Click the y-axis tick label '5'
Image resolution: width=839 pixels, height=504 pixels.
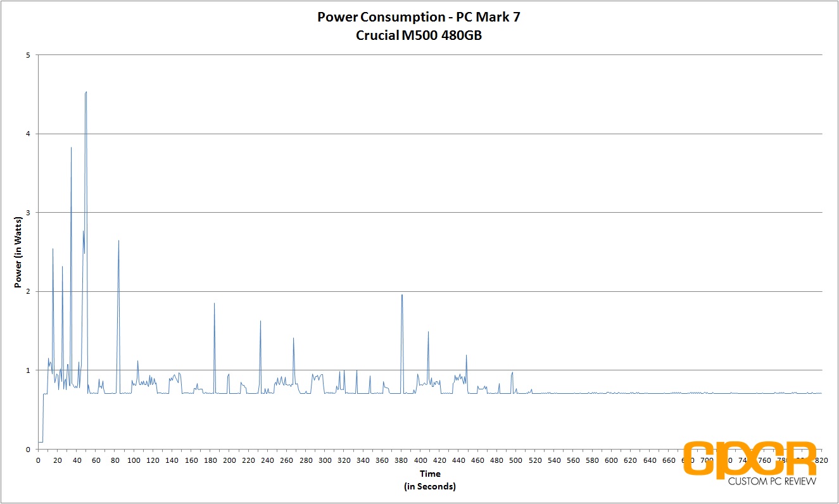[29, 55]
